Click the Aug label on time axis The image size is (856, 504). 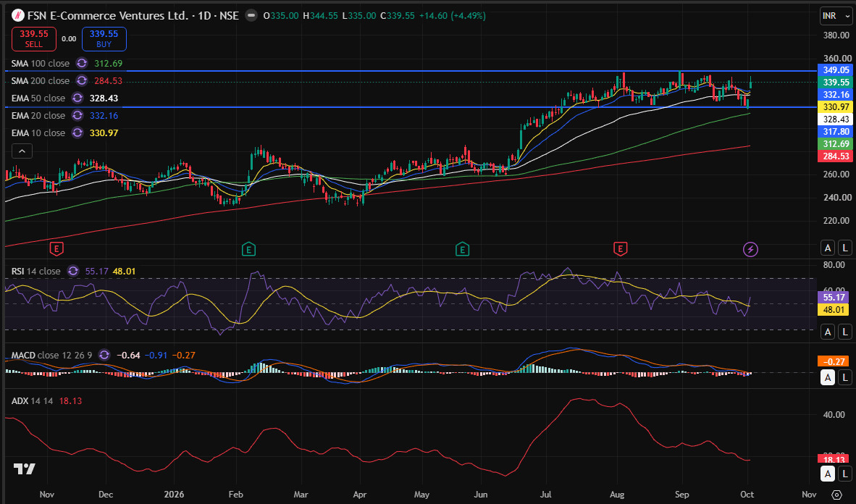pyautogui.click(x=617, y=495)
